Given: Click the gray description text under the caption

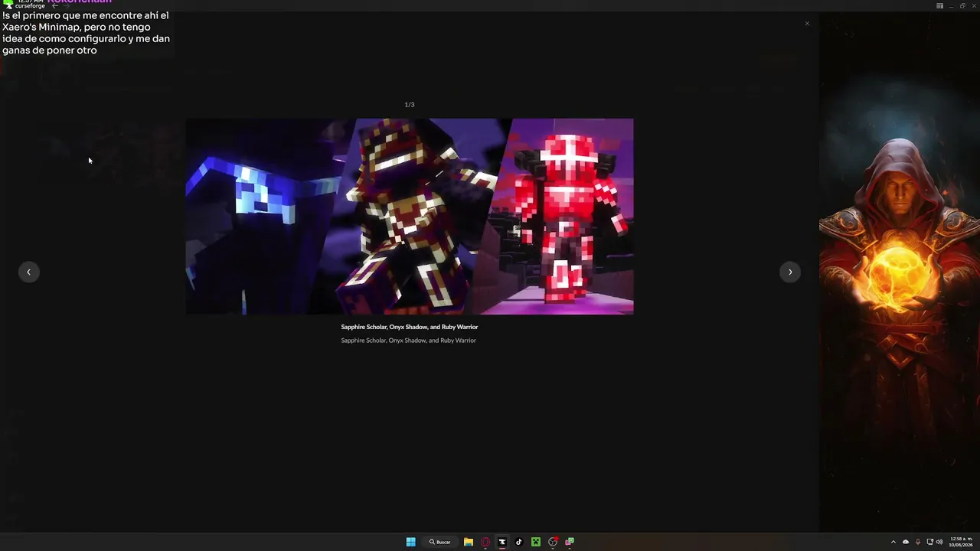Looking at the screenshot, I should [x=409, y=341].
